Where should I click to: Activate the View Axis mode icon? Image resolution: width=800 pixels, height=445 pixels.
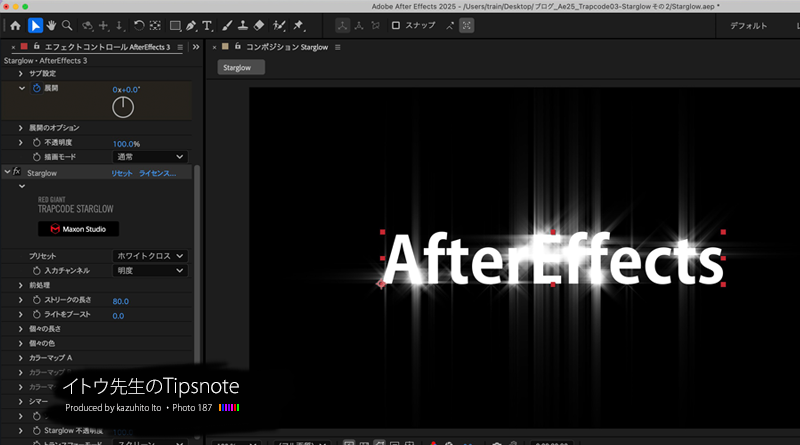[x=376, y=26]
